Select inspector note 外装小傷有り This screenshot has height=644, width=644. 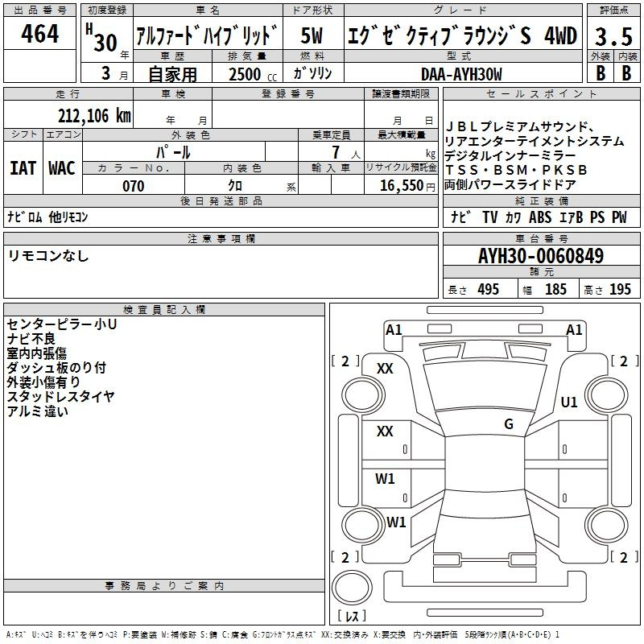pos(43,382)
